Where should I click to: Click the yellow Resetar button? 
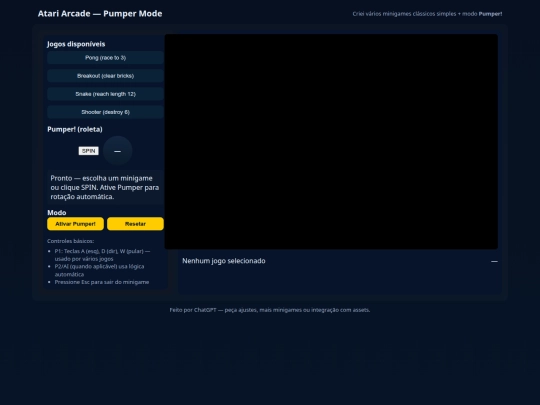[135, 224]
